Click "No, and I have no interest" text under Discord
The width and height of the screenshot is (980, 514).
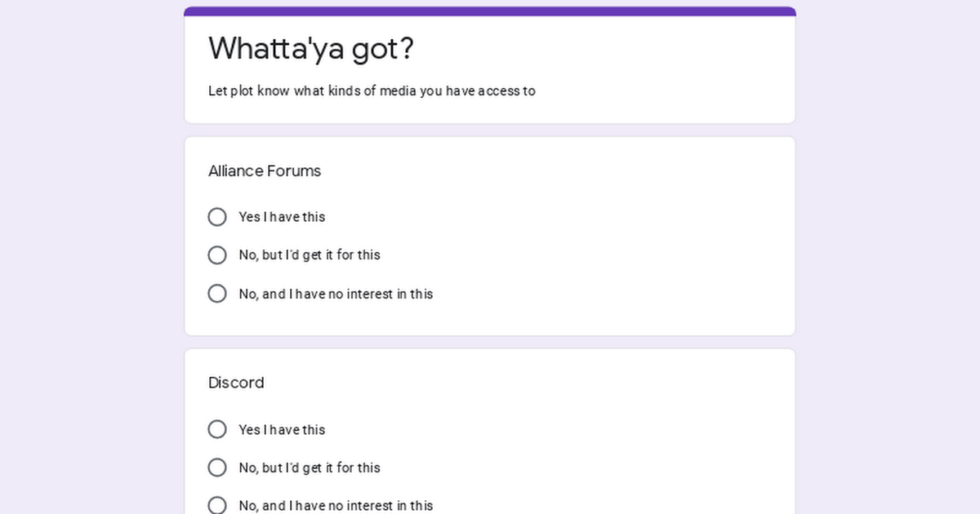(x=336, y=506)
